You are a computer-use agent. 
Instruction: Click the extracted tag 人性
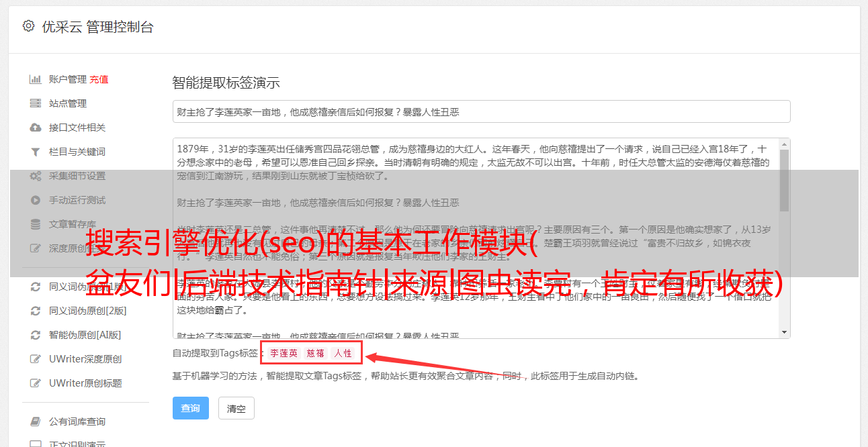[343, 353]
